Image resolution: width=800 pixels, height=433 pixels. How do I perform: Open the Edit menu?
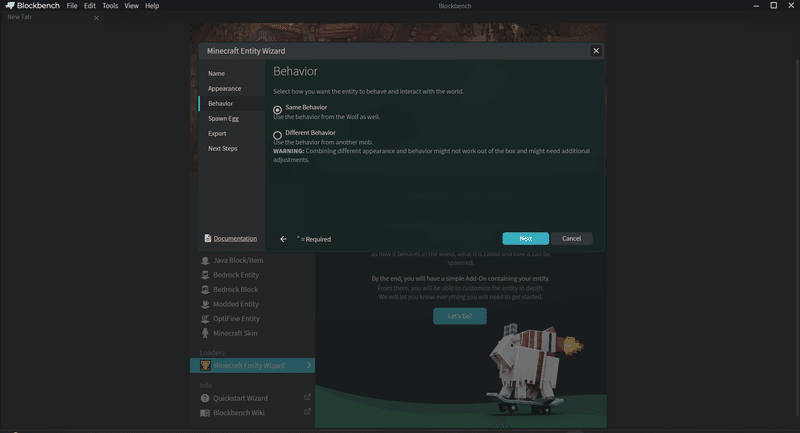(x=90, y=6)
